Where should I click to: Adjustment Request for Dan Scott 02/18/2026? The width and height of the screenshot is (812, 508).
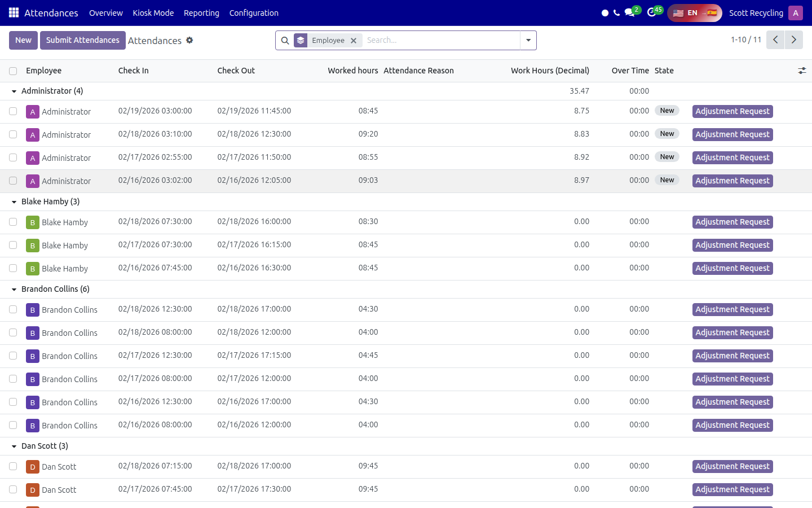tap(732, 467)
